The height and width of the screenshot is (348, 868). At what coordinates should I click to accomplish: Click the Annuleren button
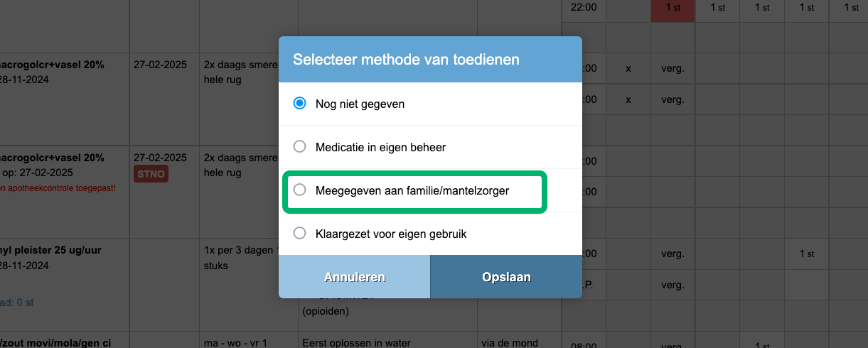tap(354, 277)
